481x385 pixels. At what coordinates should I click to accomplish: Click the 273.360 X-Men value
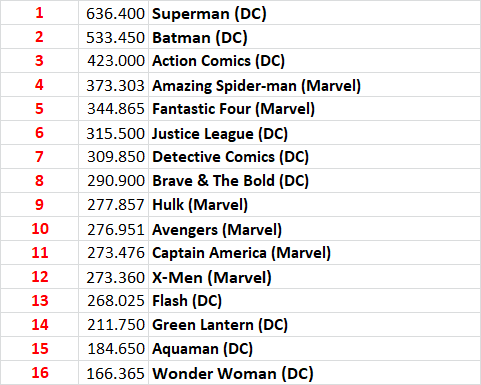click(113, 277)
